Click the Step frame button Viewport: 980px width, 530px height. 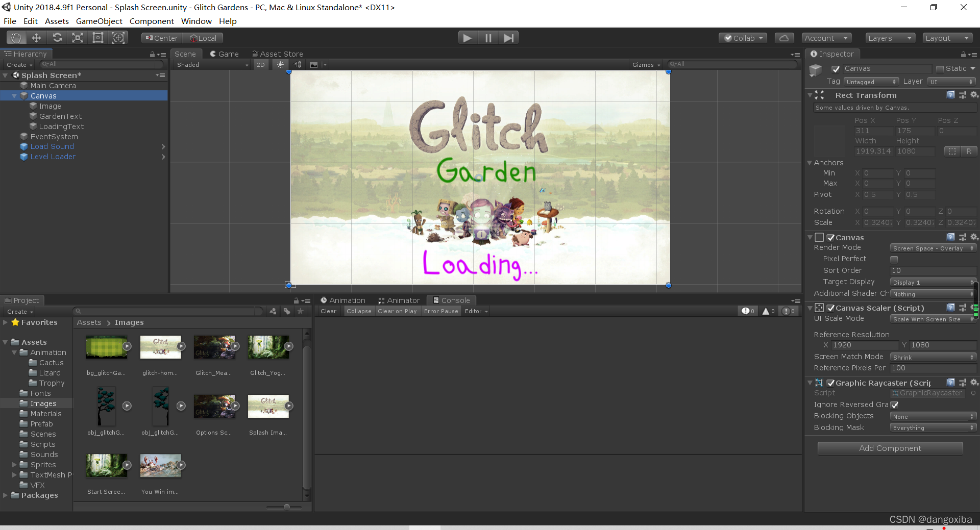508,38
